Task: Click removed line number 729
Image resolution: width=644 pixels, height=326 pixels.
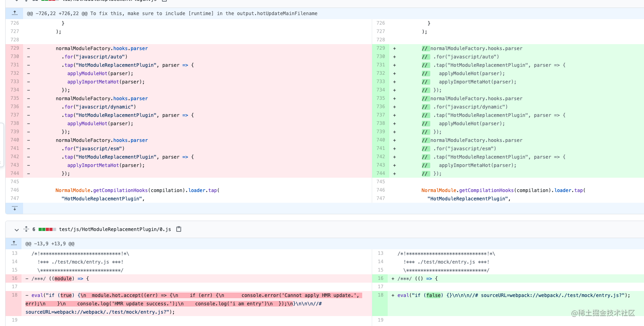Action: point(15,48)
